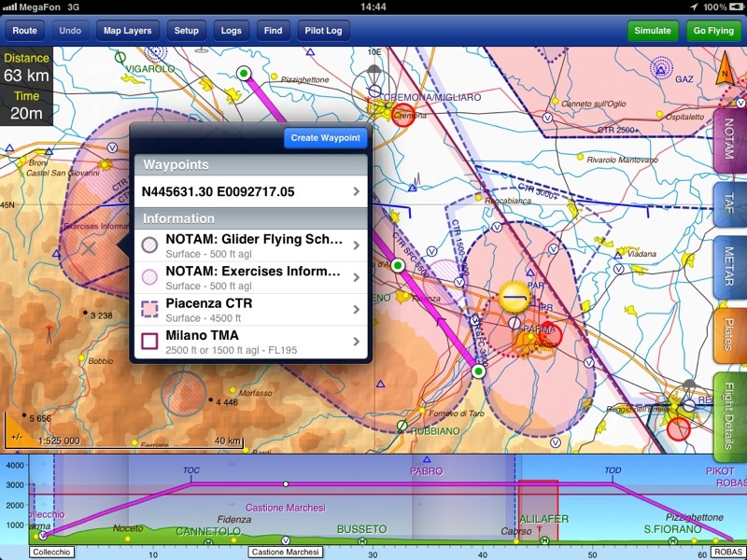Viewport: 747px width, 560px height.
Task: Open the NOTAM side tab
Action: tap(729, 140)
